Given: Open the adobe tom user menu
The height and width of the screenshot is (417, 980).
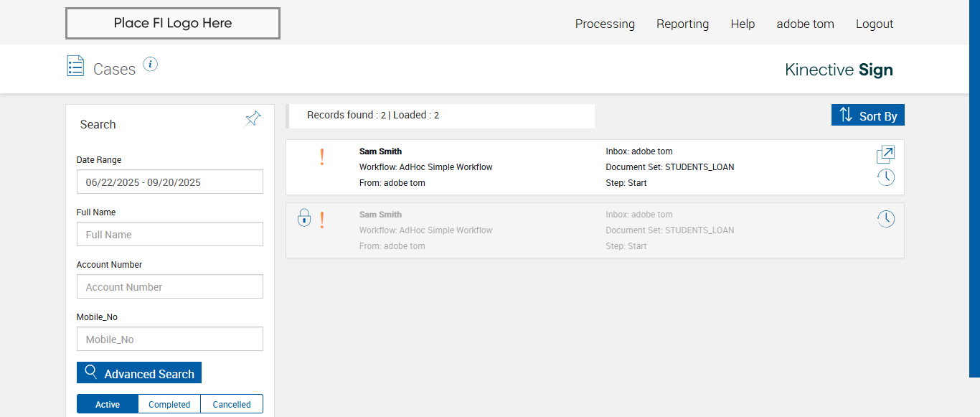Looking at the screenshot, I should point(805,24).
